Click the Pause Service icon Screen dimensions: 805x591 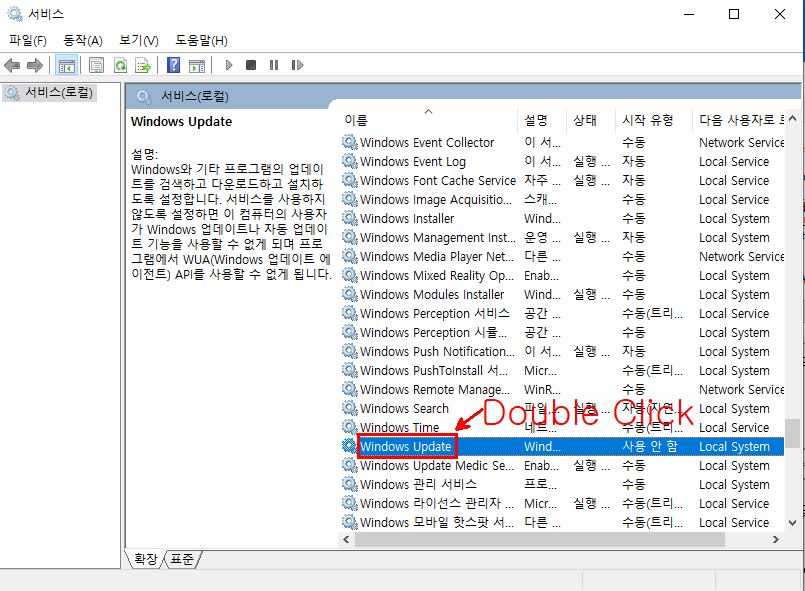click(x=274, y=65)
